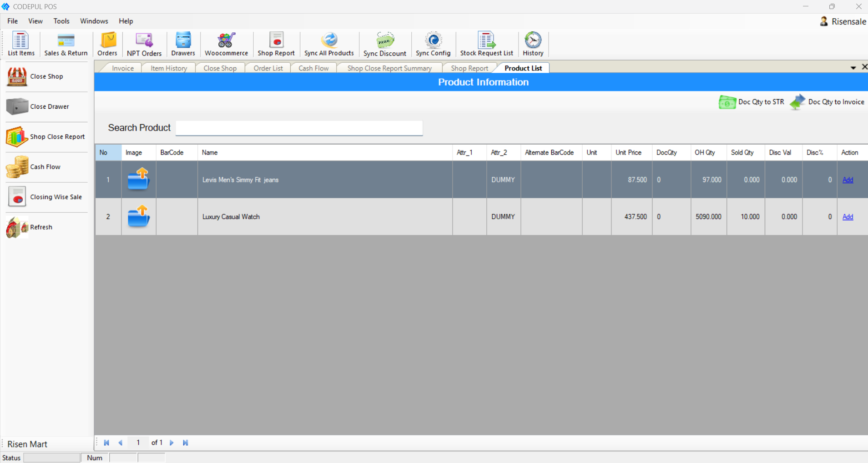This screenshot has width=868, height=463.
Task: Select the Woocommerce toolbar icon
Action: (226, 44)
